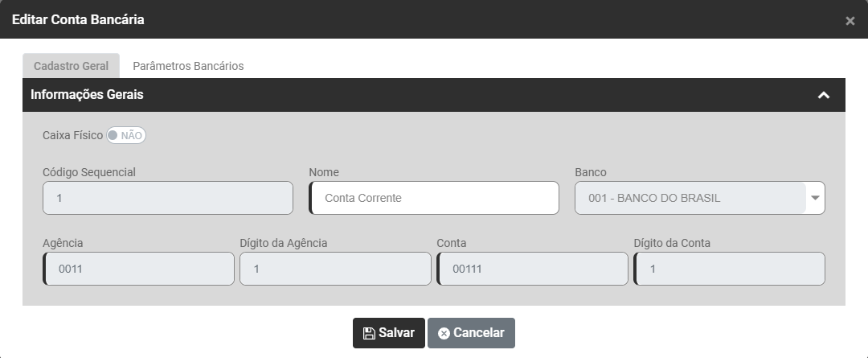Viewport: 868px width, 358px height.
Task: Select the Cadastro Geral tab
Action: click(x=71, y=66)
